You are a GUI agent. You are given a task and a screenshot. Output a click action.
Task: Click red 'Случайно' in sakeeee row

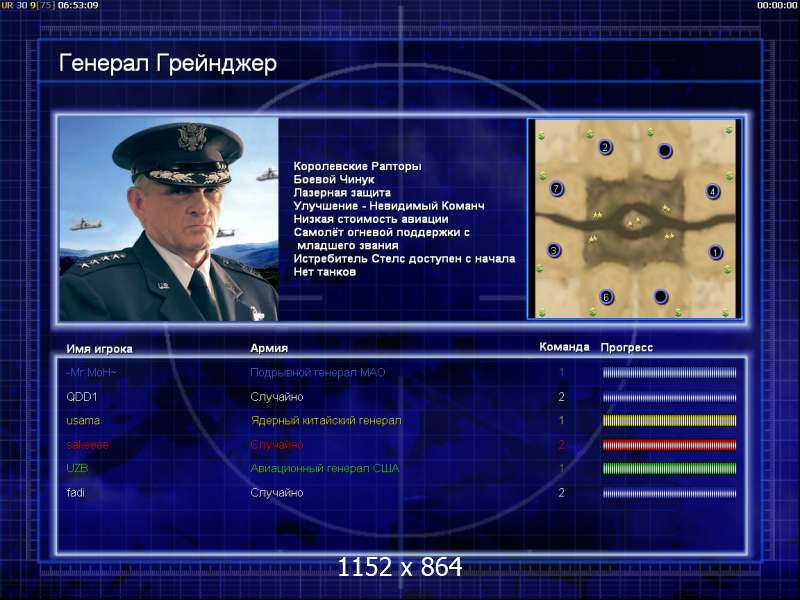click(277, 445)
